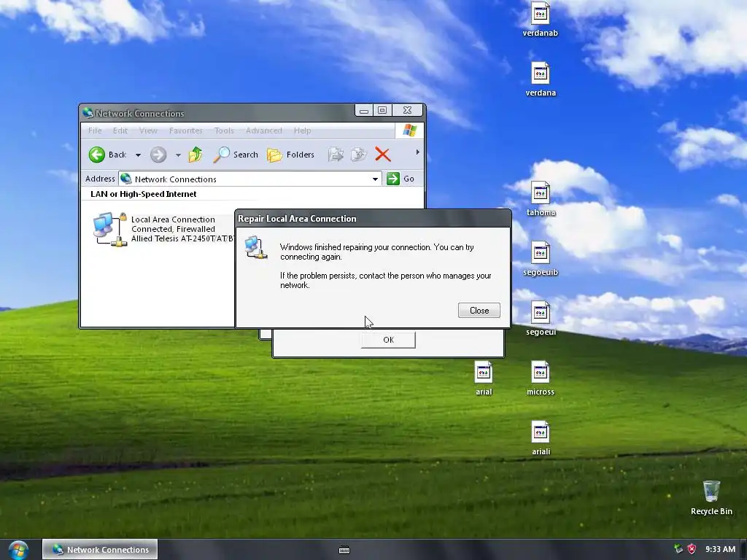Select the tahoma desktop font file
The image size is (747, 560).
541,199
